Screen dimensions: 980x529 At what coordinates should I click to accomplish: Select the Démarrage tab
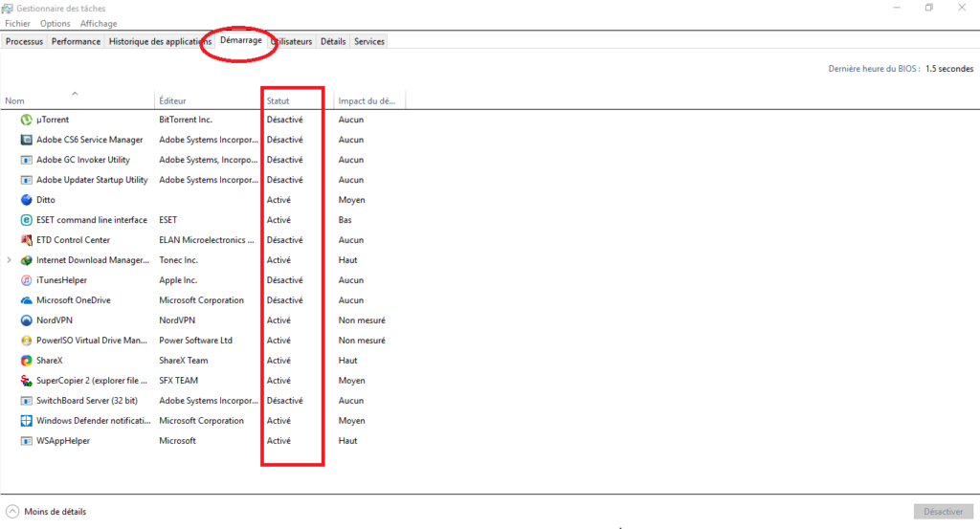tap(241, 40)
